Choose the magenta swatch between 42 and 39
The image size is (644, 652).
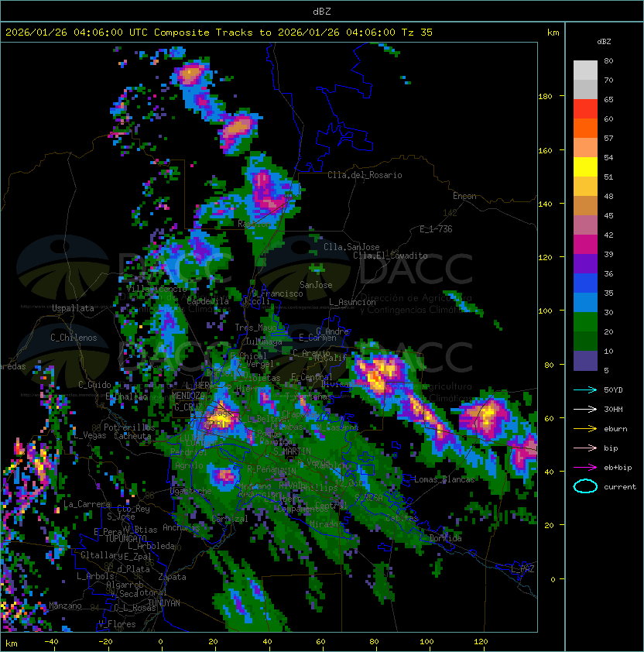[x=585, y=245]
